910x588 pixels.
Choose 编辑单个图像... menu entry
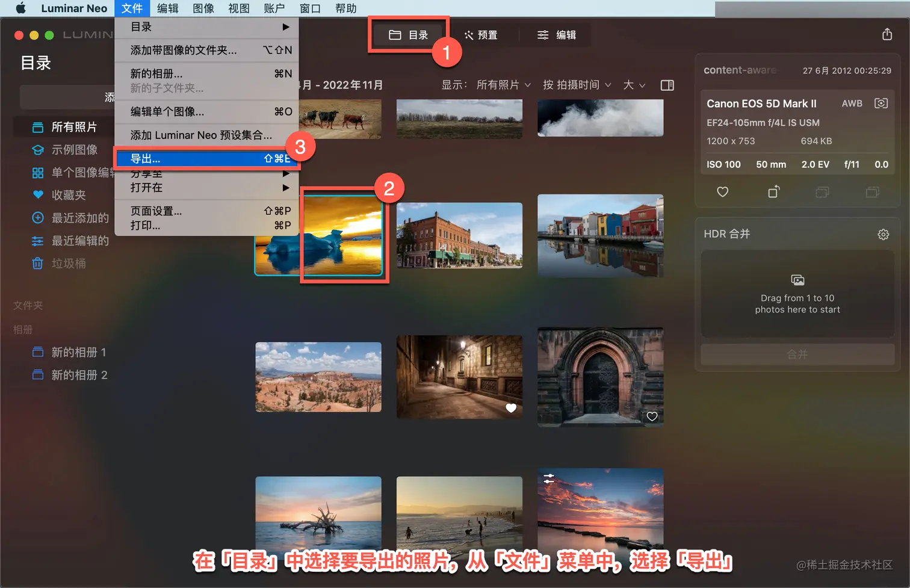point(206,111)
